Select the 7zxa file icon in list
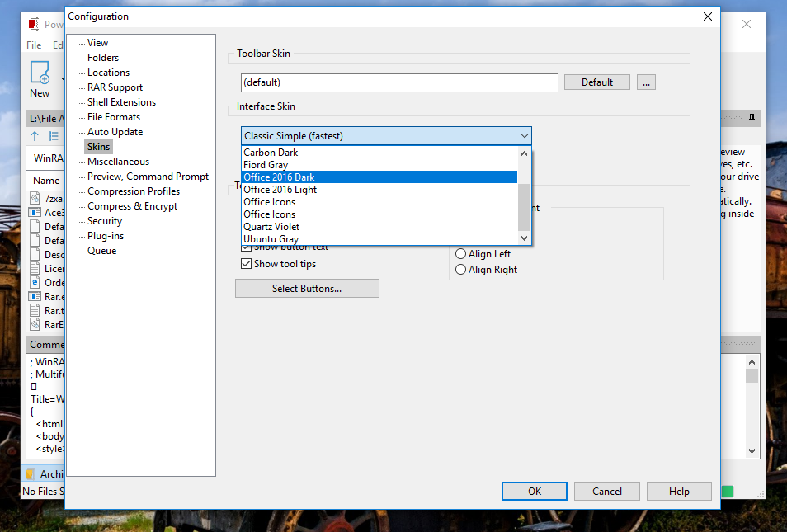The image size is (787, 532). click(35, 198)
